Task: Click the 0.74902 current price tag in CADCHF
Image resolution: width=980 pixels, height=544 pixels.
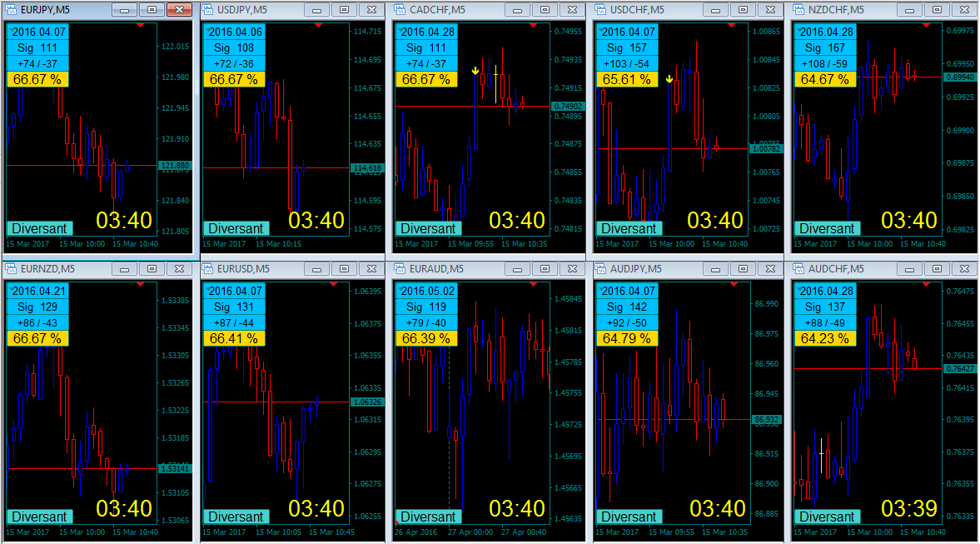Action: [568, 107]
